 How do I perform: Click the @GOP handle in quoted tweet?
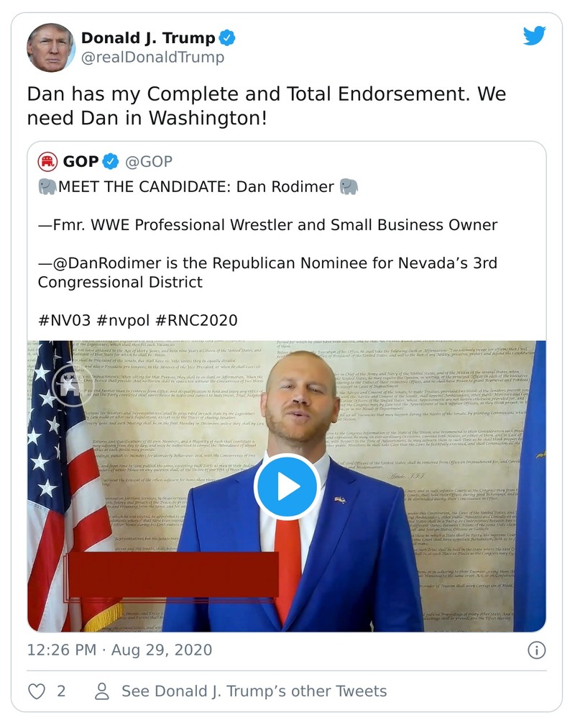149,160
